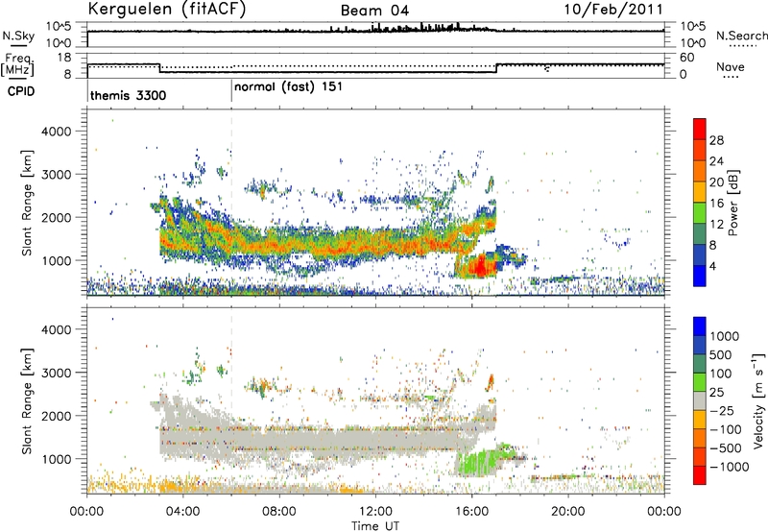This screenshot has height=532, width=768.
Task: Click the 'Nave' legend label
Action: pos(731,67)
